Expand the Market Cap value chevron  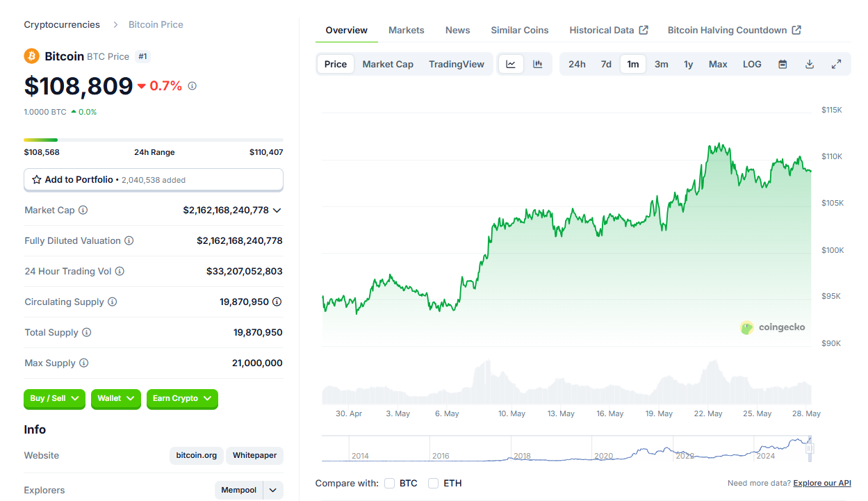[x=277, y=210]
